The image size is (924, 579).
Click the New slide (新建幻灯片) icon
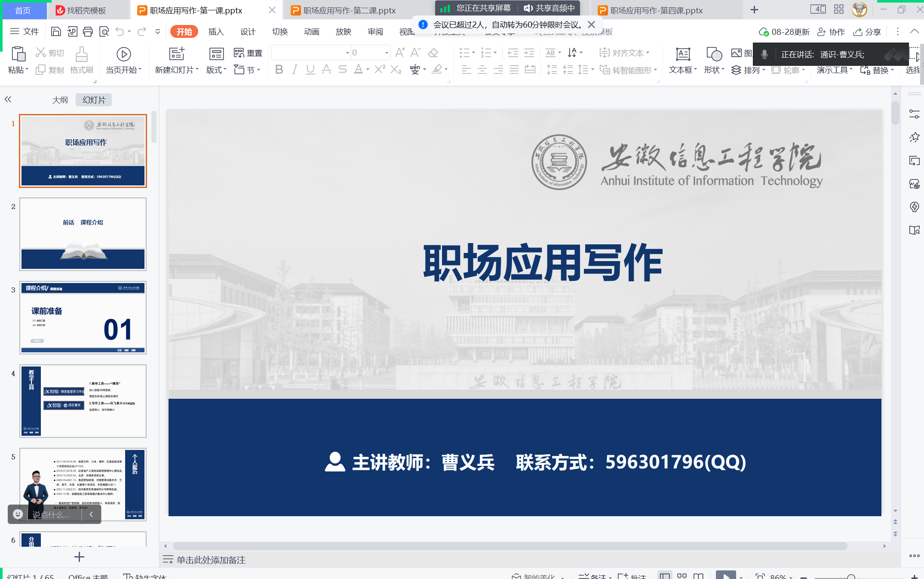coord(176,54)
